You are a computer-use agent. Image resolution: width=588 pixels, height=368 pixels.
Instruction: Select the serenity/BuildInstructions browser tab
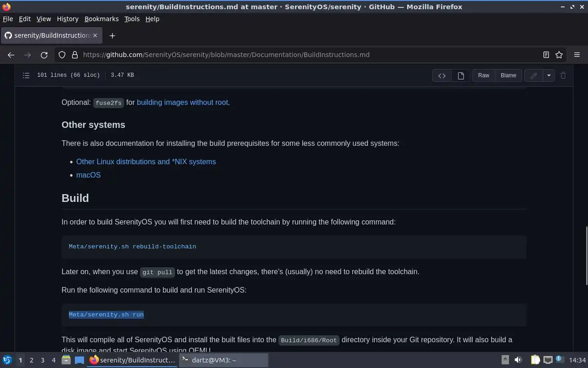point(51,35)
